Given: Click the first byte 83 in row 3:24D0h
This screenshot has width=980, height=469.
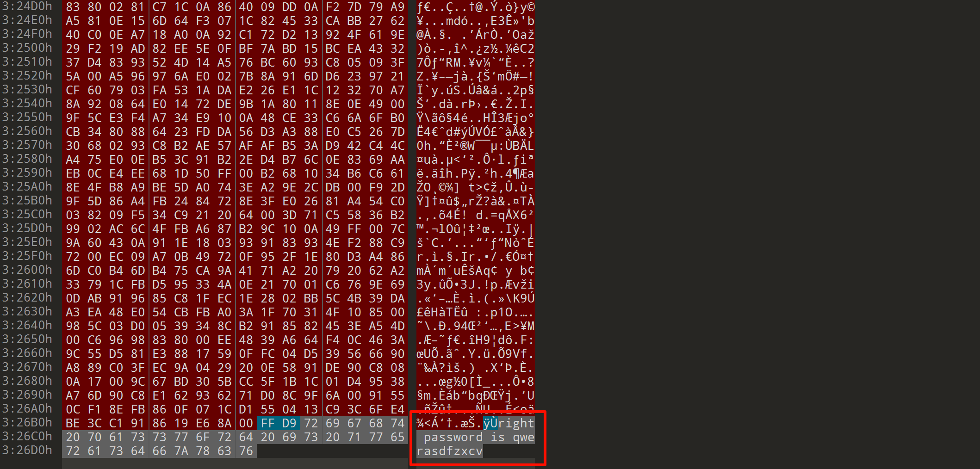Looking at the screenshot, I should [x=73, y=7].
